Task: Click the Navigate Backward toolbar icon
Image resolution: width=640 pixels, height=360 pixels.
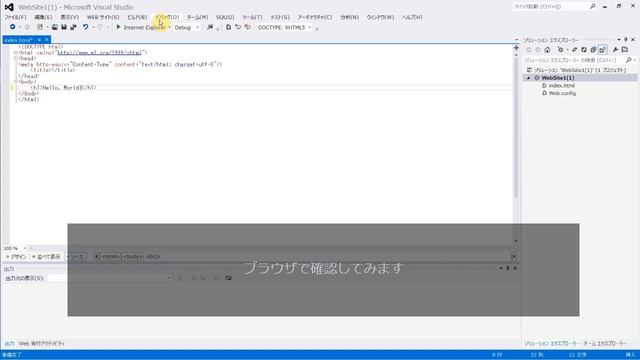Action: pos(13,27)
